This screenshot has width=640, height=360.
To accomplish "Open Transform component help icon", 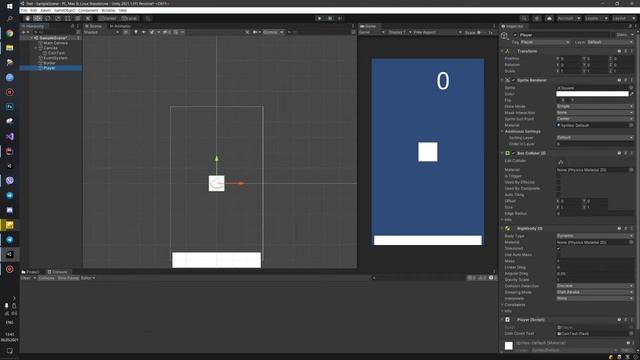I will point(619,51).
